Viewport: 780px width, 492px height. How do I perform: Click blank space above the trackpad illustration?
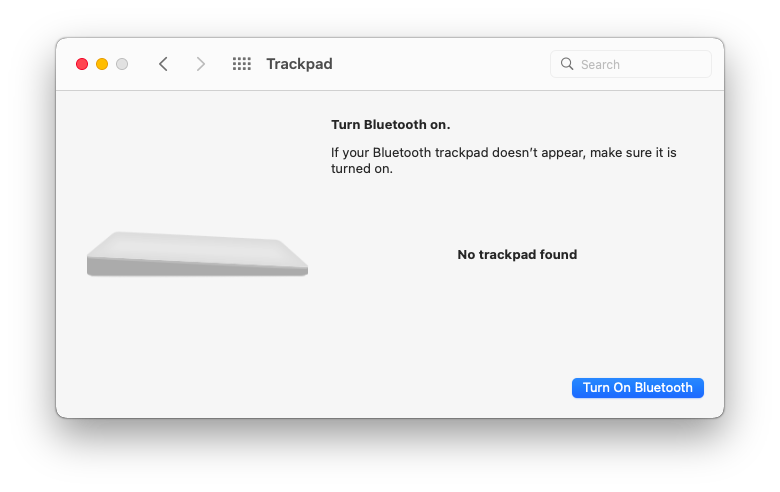(197, 160)
